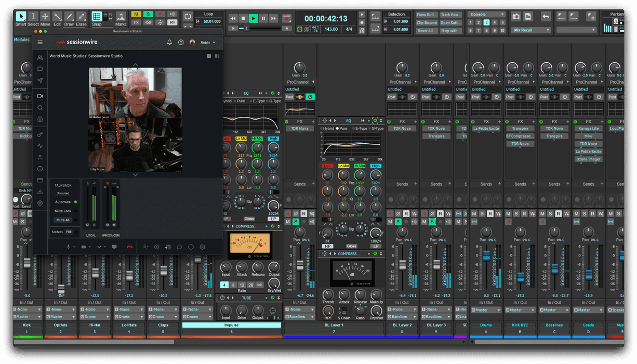Toggle Loop mode in the transport
Screen dimensions: 637x364
coord(188,17)
